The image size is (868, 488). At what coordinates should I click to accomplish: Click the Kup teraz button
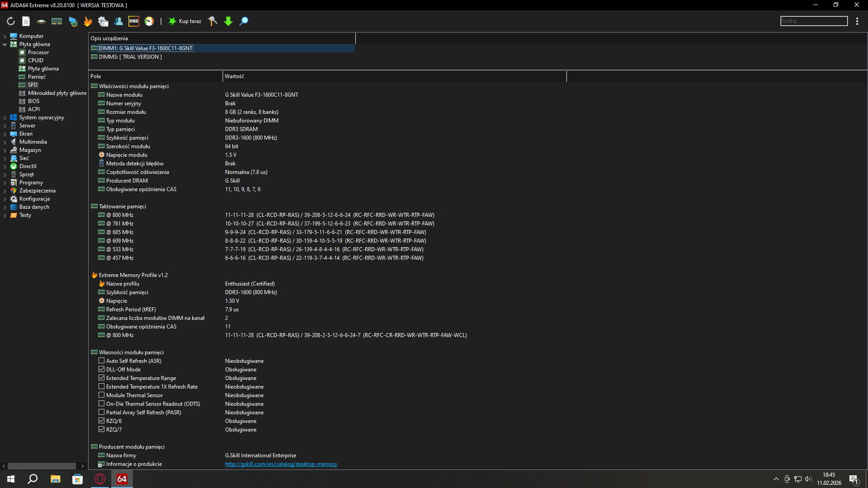[184, 21]
